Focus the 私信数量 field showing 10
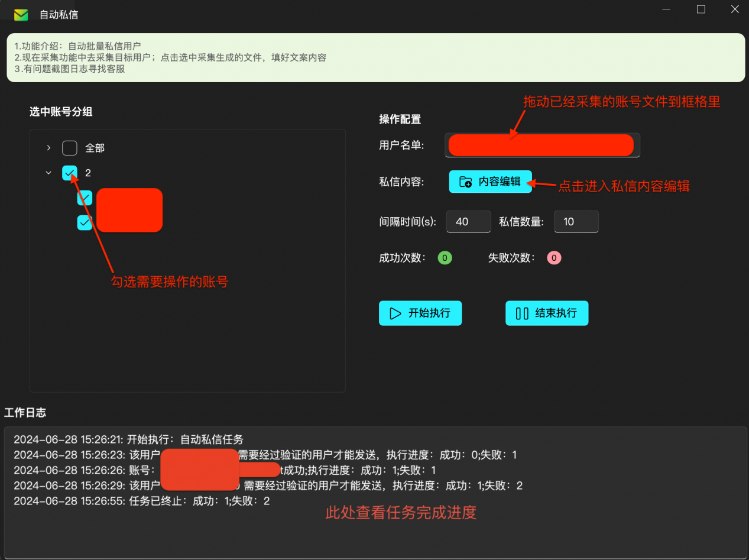This screenshot has height=560, width=749. point(575,222)
